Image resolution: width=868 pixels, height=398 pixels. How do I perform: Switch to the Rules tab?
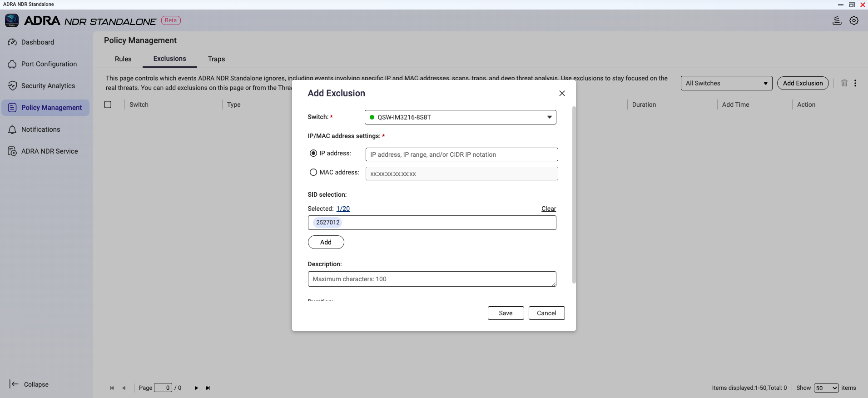[123, 59]
